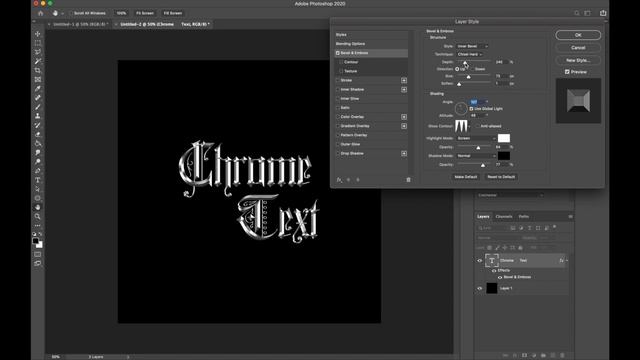The image size is (640, 360).
Task: Select the History Brush tool
Action: tap(38, 125)
